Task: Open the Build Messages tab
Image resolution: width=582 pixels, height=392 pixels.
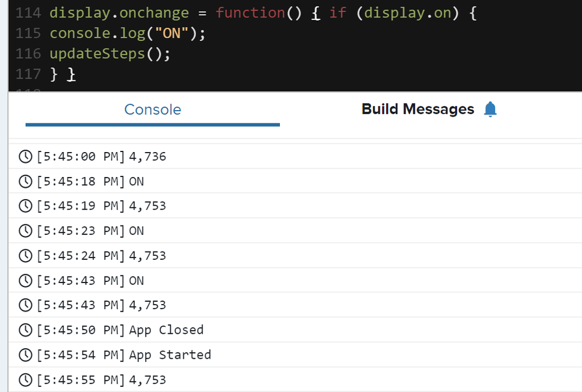Action: pos(418,110)
